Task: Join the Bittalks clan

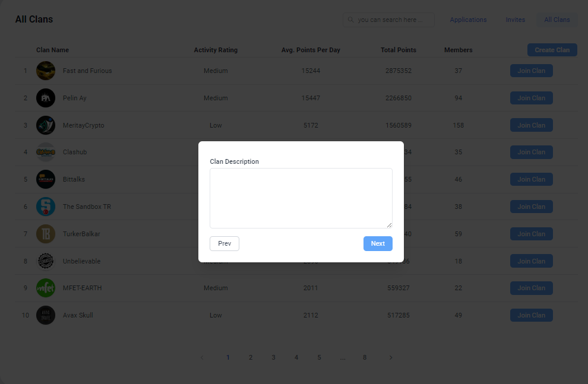Action: (x=532, y=179)
